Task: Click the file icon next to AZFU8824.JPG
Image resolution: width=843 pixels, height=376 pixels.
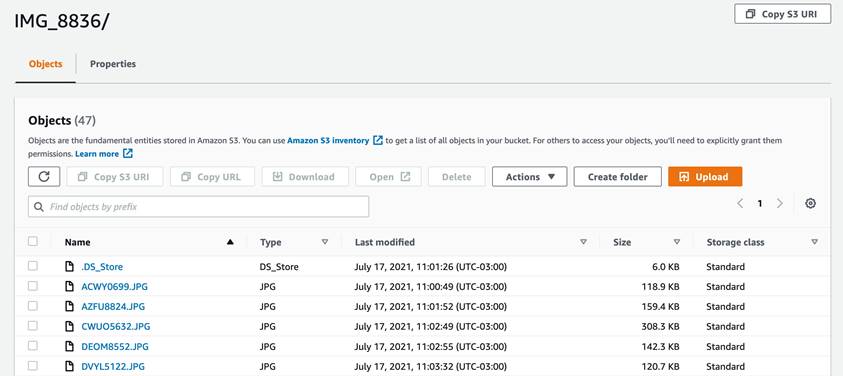Action: [69, 307]
